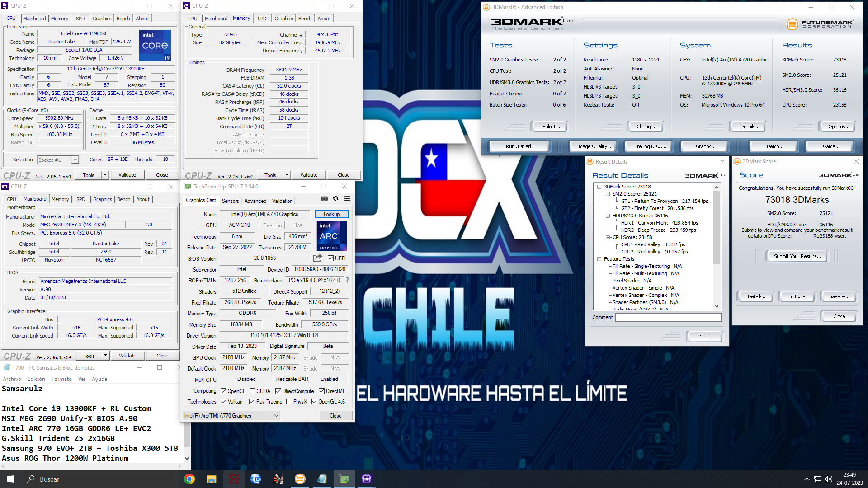Screen dimensions: 868x488
Task: Open File Explorer from the taskbar
Action: point(212,479)
